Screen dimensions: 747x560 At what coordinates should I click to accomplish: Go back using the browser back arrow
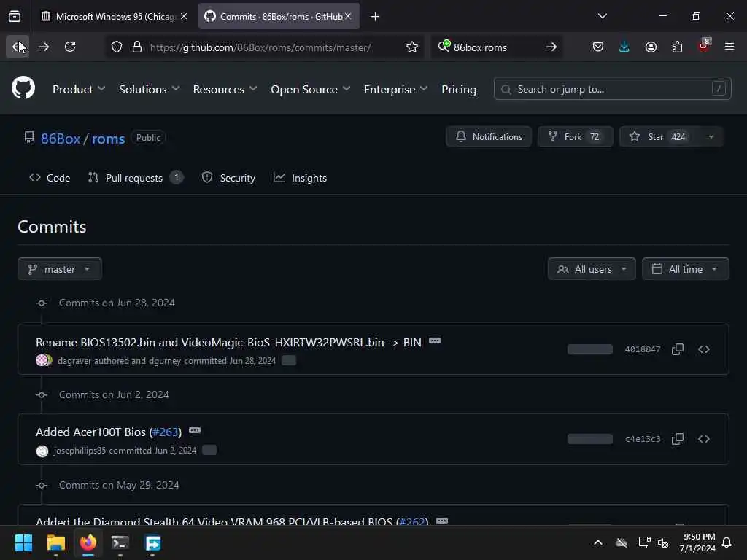(18, 47)
